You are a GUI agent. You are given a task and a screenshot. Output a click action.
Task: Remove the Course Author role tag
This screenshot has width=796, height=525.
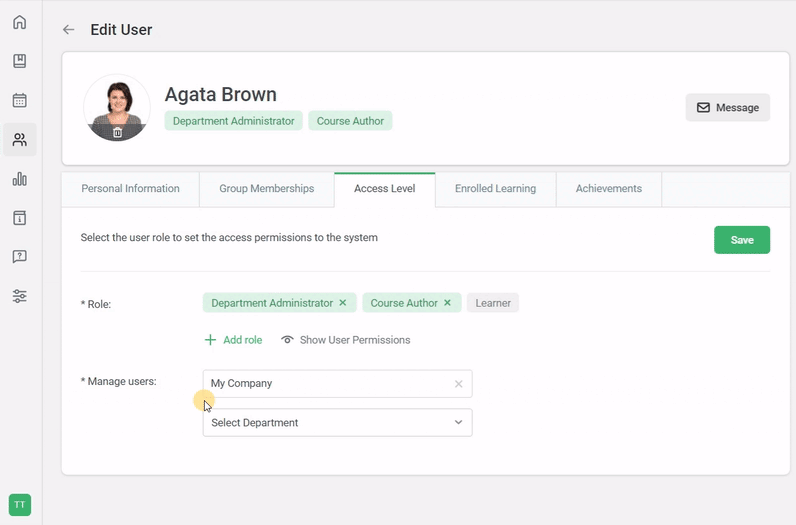[x=448, y=303]
